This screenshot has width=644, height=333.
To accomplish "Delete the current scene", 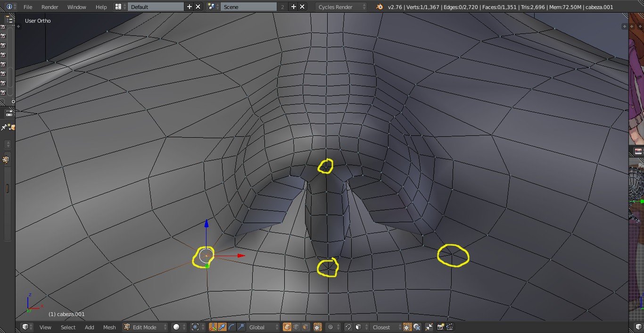I will [302, 7].
